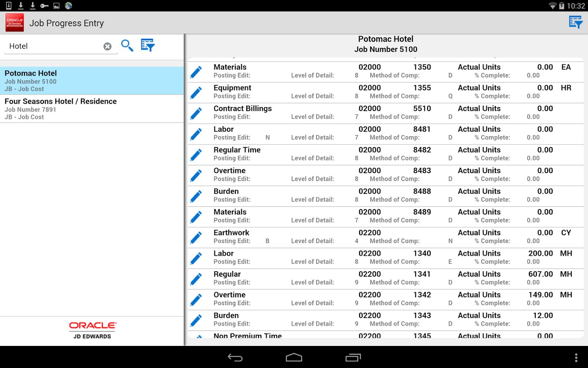Clear the Hotel search text

[x=107, y=47]
